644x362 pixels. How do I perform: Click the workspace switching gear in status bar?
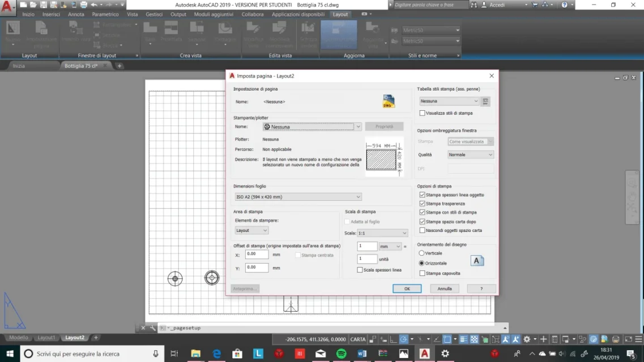pos(527,339)
